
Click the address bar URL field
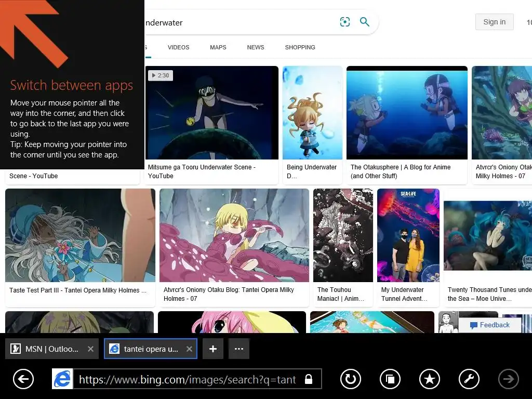pyautogui.click(x=197, y=379)
